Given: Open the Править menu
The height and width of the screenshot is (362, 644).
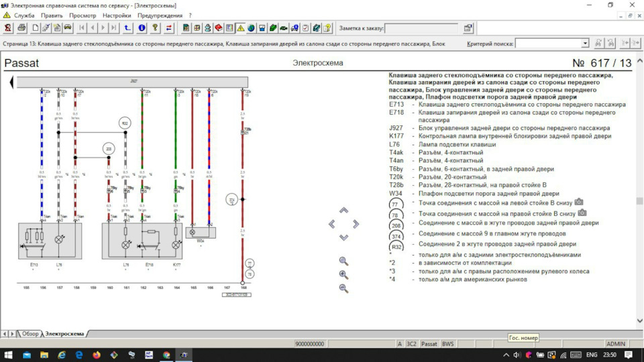Looking at the screenshot, I should click(x=52, y=15).
